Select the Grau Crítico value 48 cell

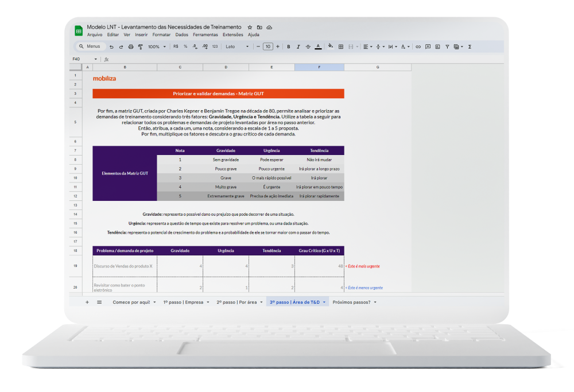tap(319, 266)
